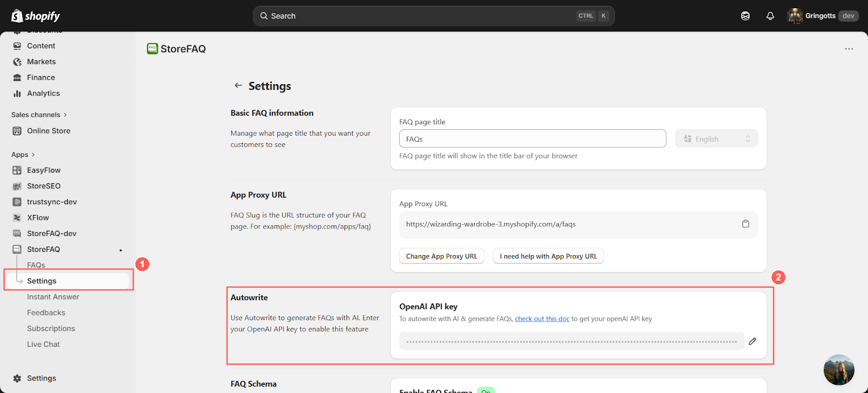868x393 pixels.
Task: Open the EasyFlow app
Action: pos(44,170)
